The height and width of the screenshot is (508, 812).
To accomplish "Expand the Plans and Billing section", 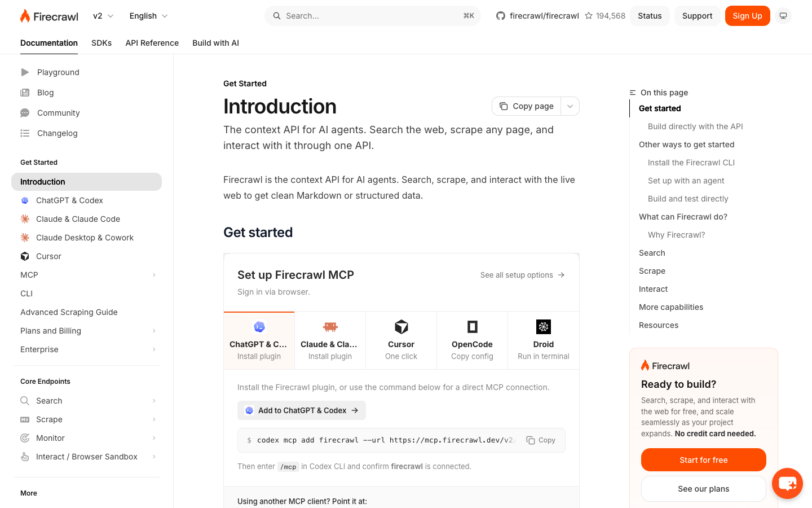I will click(x=86, y=331).
